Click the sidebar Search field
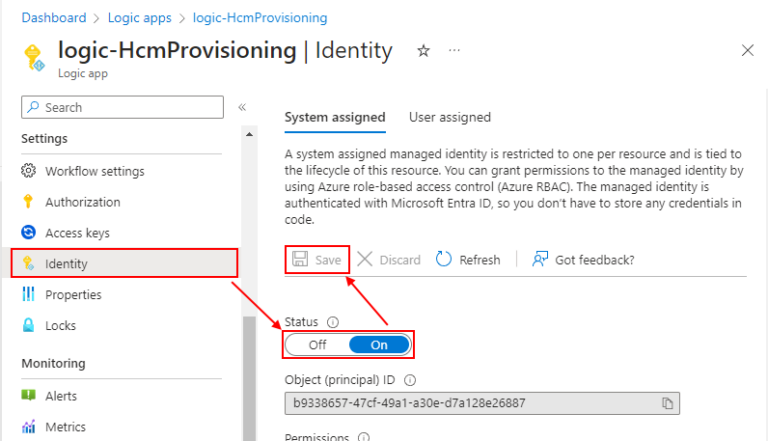This screenshot has width=768, height=441. (122, 107)
